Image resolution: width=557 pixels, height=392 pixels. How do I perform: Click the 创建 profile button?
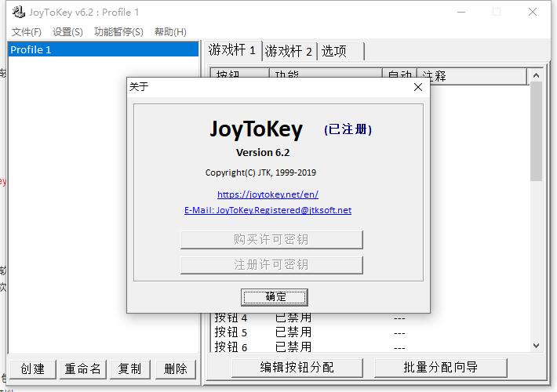[x=33, y=369]
